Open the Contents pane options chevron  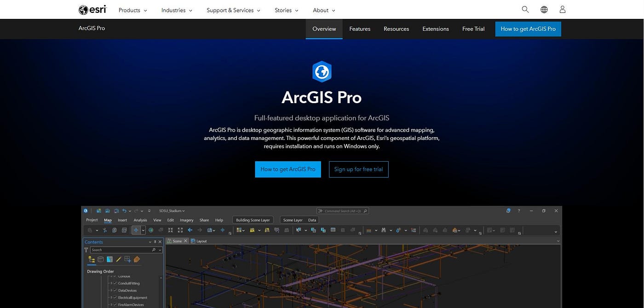point(150,242)
